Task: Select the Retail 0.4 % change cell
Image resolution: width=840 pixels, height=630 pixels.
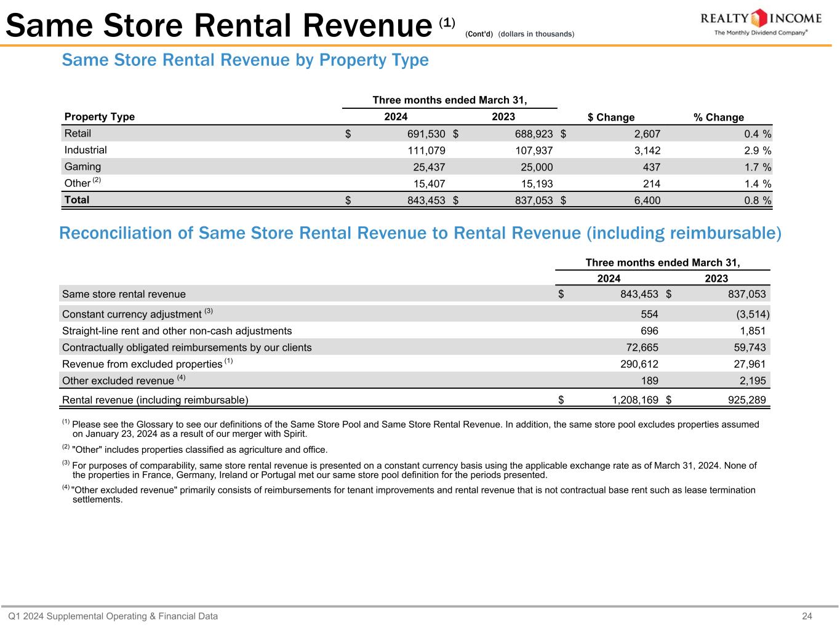Action: click(x=756, y=134)
